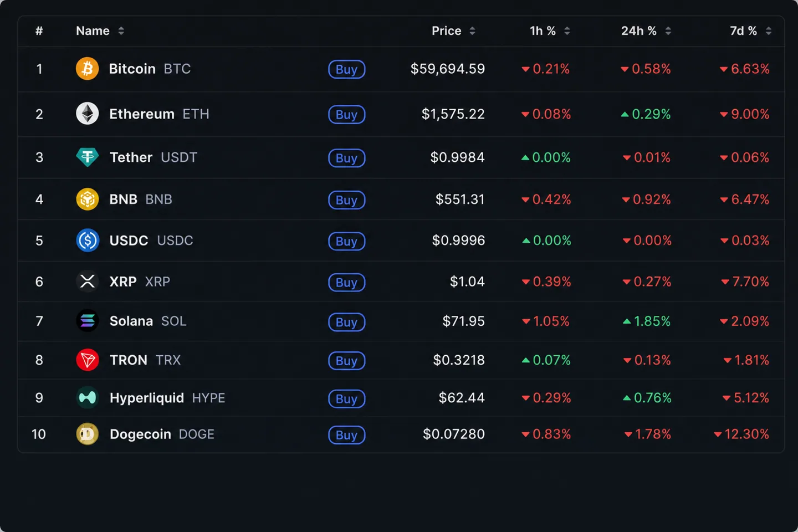Click Buy button for Bitcoin

click(x=346, y=69)
